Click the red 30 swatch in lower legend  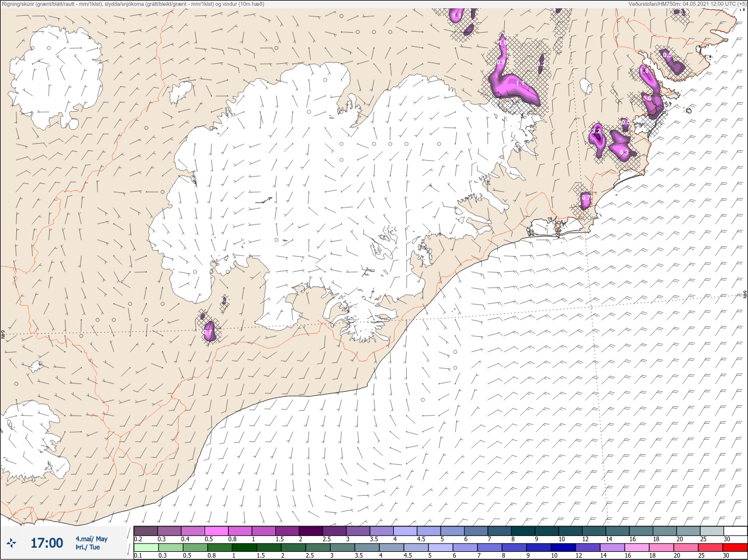pyautogui.click(x=735, y=548)
